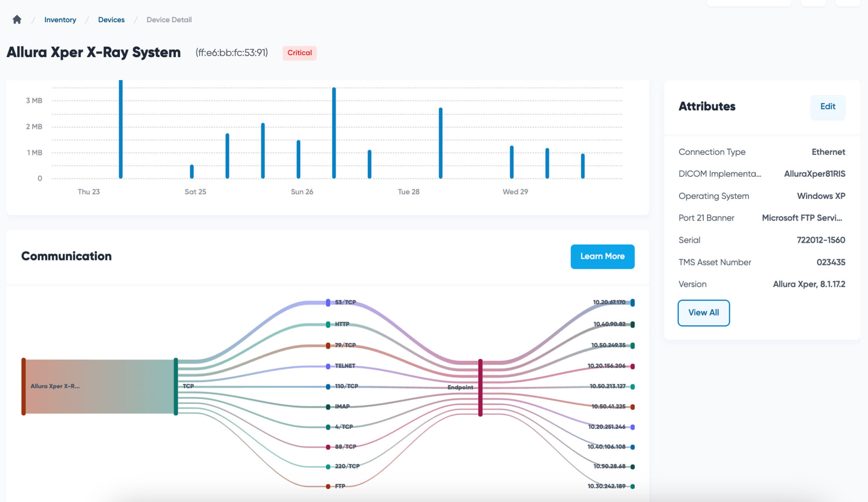Image resolution: width=868 pixels, height=502 pixels.
Task: Select endpoint 10.40.90.82
Action: click(632, 324)
